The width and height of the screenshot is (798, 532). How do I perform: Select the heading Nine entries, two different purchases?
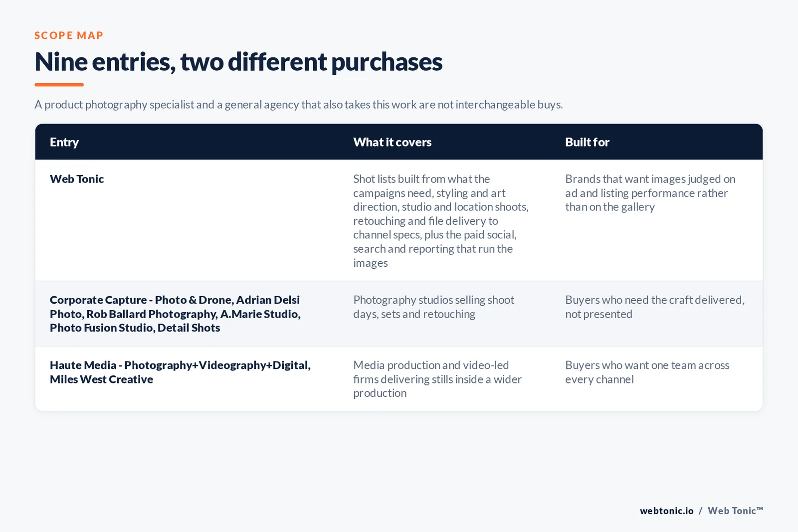[238, 62]
